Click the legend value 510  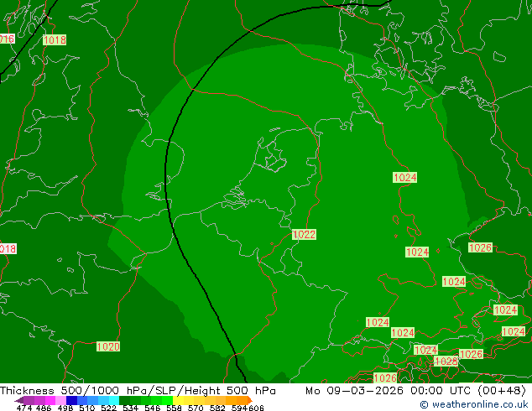pyautogui.click(x=87, y=408)
